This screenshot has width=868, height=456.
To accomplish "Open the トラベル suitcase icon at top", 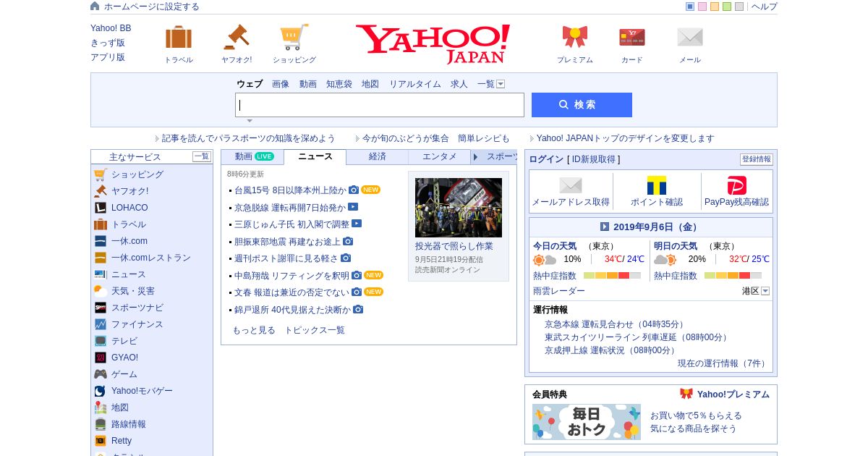I will [x=179, y=37].
